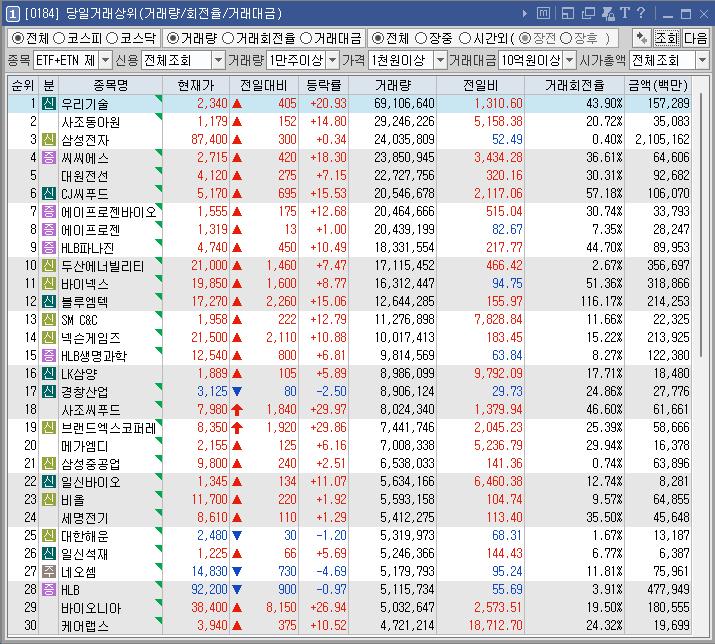Select the 장중 session radio button
This screenshot has height=644, width=715.
pyautogui.click(x=421, y=38)
